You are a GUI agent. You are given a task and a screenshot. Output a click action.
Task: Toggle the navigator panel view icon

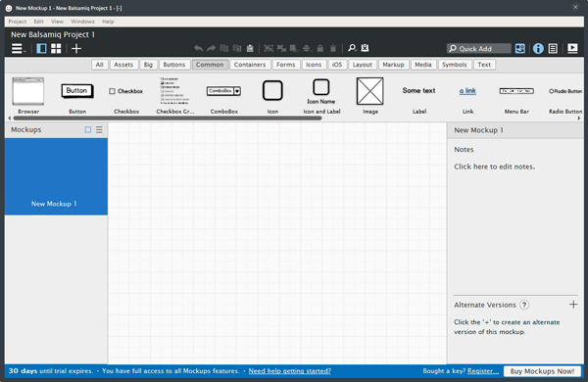(41, 48)
